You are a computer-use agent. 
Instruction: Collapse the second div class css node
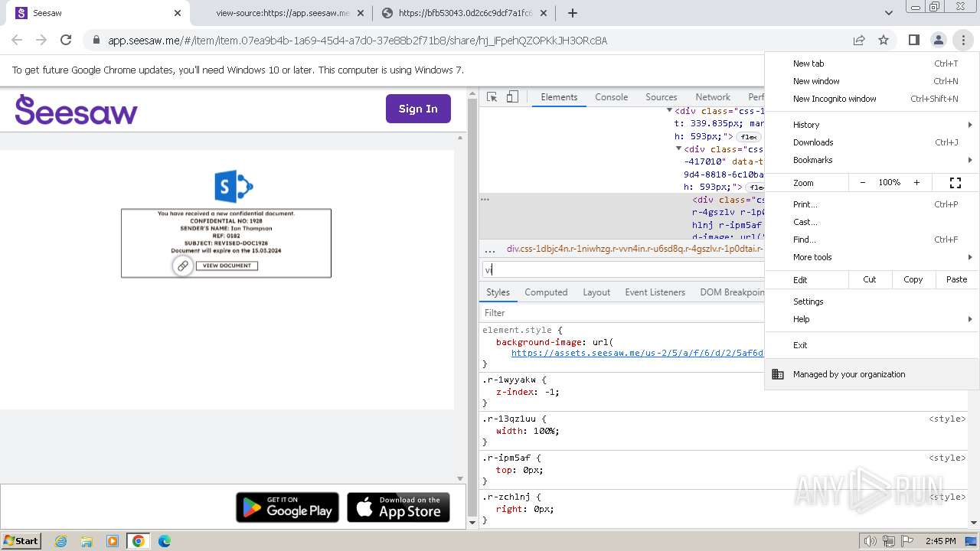click(x=678, y=148)
